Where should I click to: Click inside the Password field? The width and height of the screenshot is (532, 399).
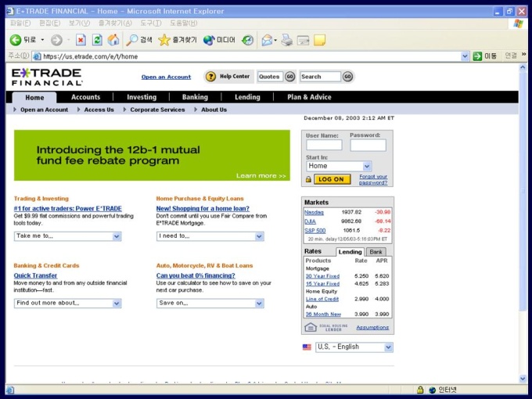coord(368,145)
